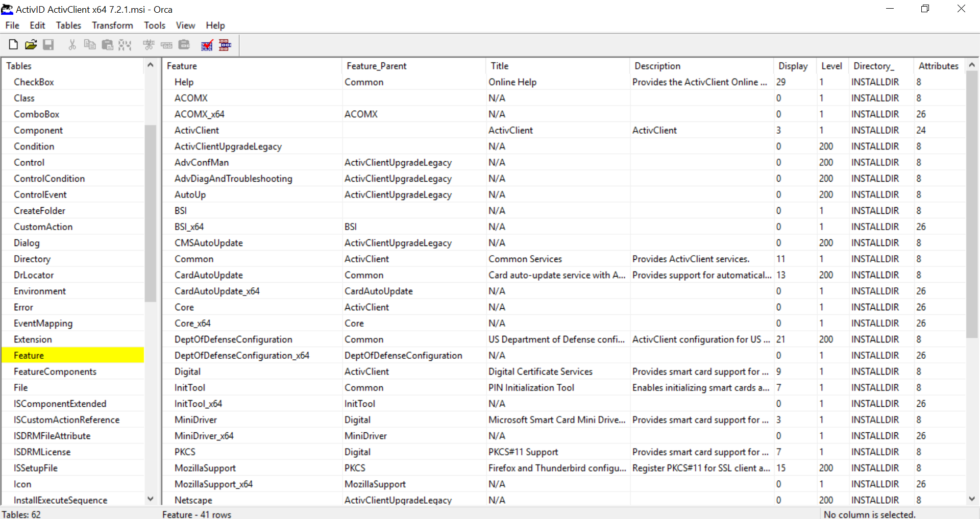
Task: Open the Transform menu
Action: 112,25
